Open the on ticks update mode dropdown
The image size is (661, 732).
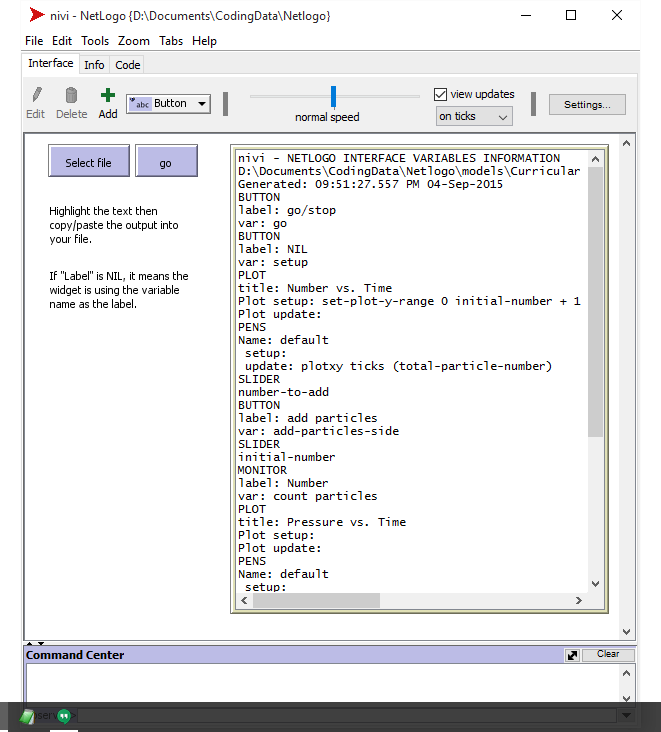tap(474, 117)
